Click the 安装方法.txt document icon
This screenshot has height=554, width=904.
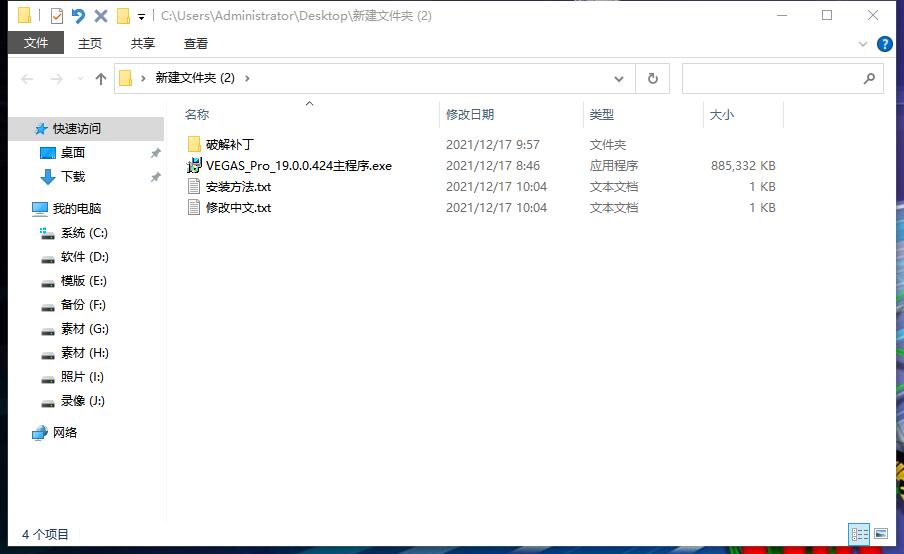tap(194, 187)
